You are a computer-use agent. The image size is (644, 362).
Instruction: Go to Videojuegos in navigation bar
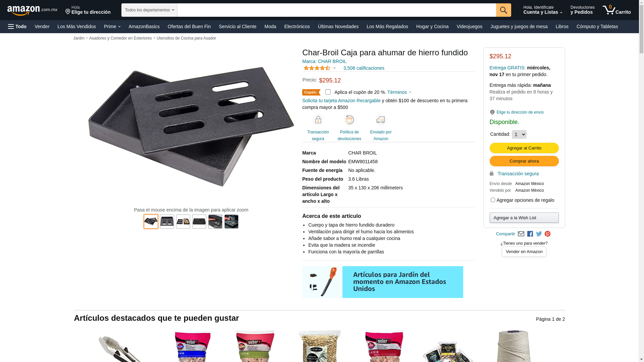point(469,26)
